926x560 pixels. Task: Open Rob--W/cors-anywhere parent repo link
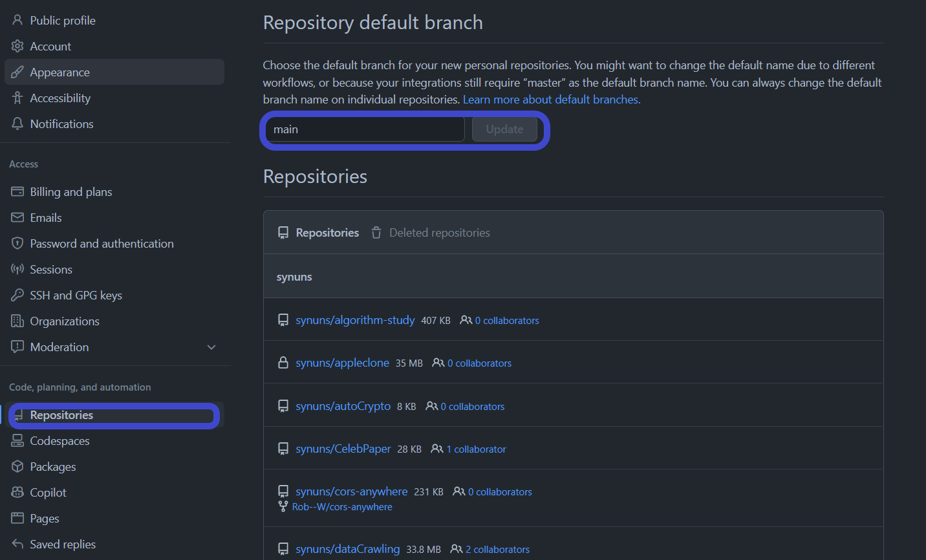tap(342, 507)
